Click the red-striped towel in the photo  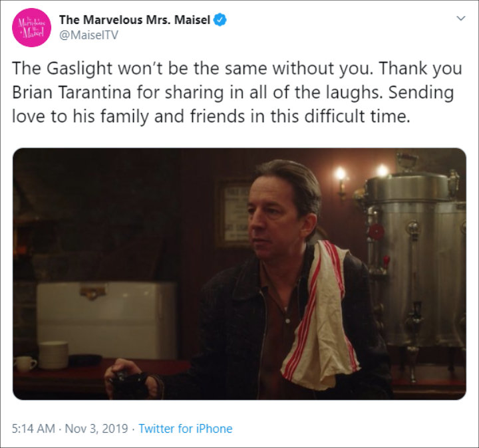(319, 314)
